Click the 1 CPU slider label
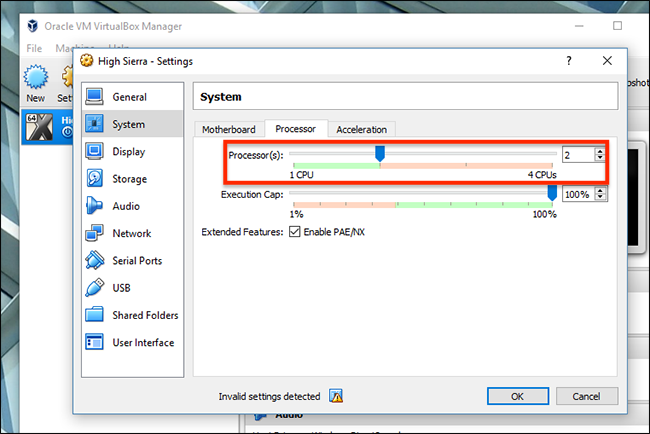650x434 pixels. [x=301, y=175]
